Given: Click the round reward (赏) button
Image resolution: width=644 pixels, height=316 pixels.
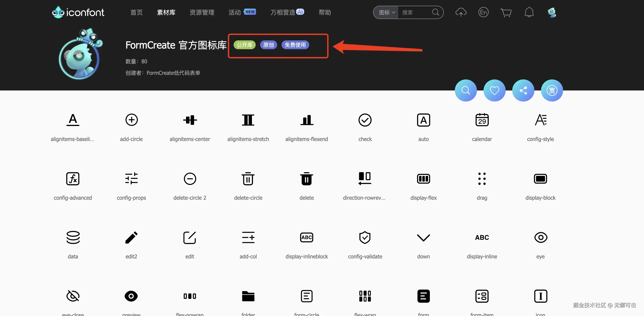Looking at the screenshot, I should [552, 90].
